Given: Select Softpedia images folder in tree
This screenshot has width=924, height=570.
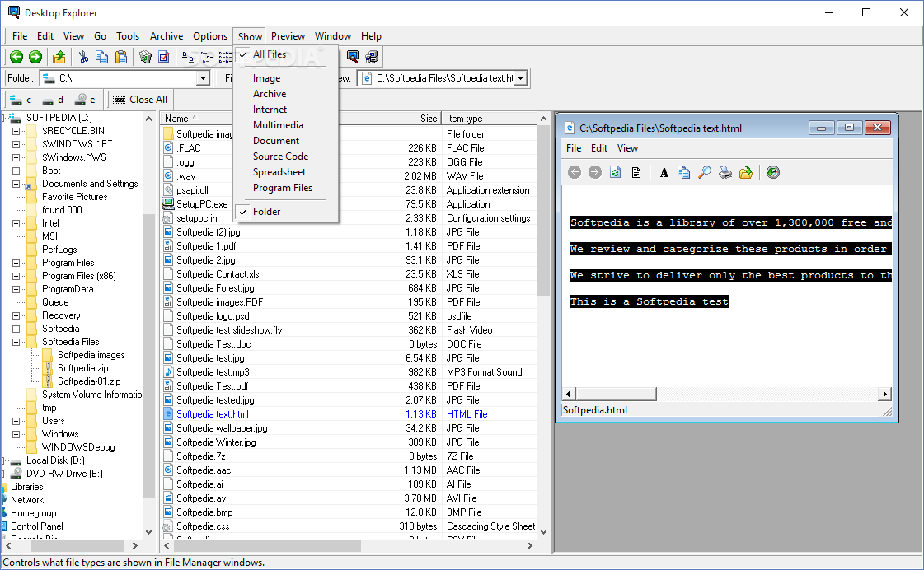Looking at the screenshot, I should [91, 355].
